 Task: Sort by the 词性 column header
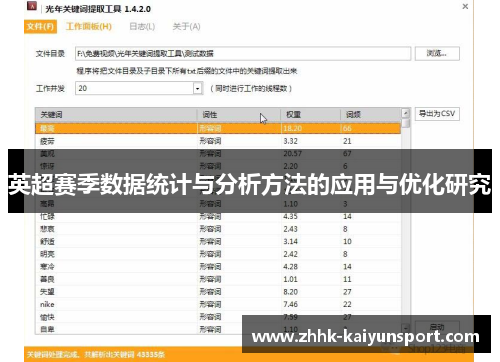click(x=239, y=115)
